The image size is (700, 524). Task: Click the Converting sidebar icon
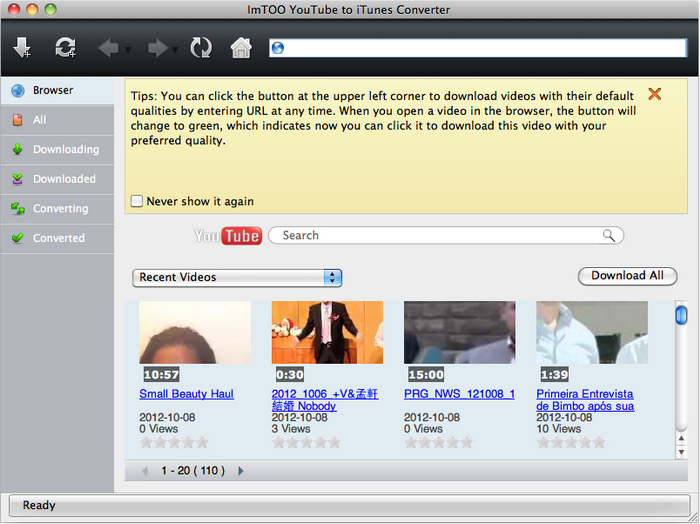pyautogui.click(x=17, y=208)
